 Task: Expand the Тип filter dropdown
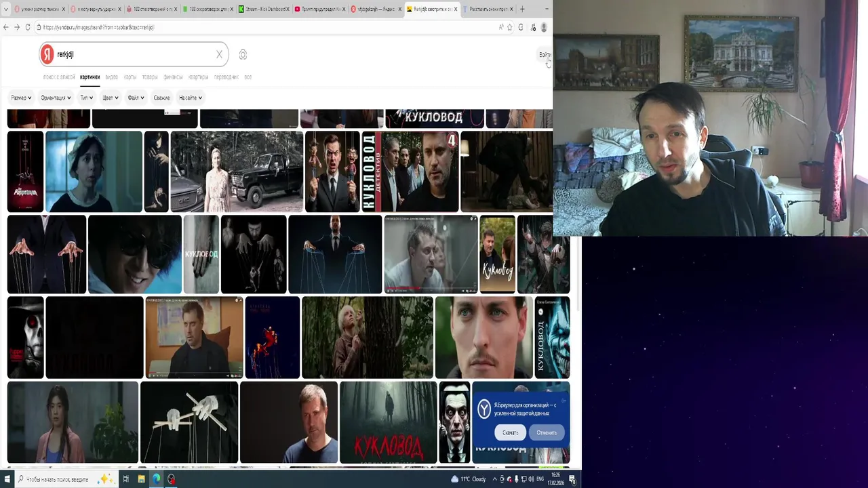86,98
